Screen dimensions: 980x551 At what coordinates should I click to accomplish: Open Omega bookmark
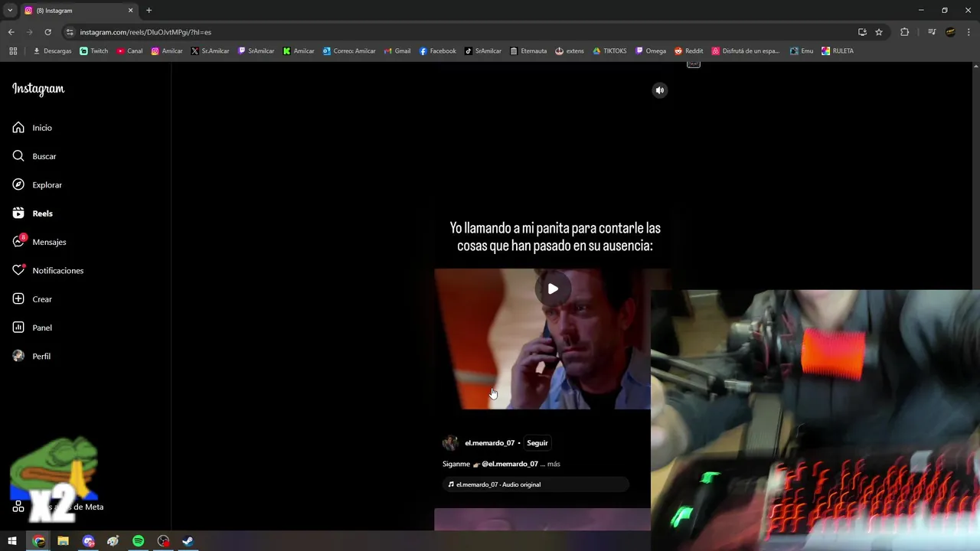pyautogui.click(x=651, y=51)
